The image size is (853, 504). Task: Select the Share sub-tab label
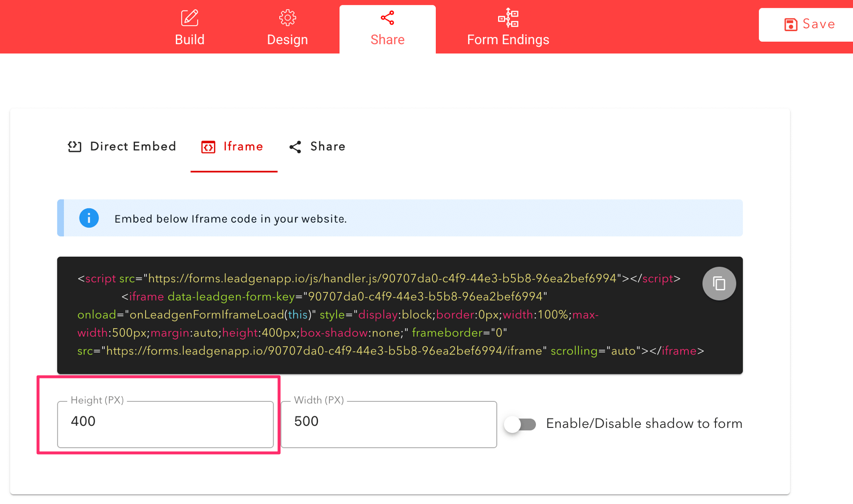[x=328, y=147]
